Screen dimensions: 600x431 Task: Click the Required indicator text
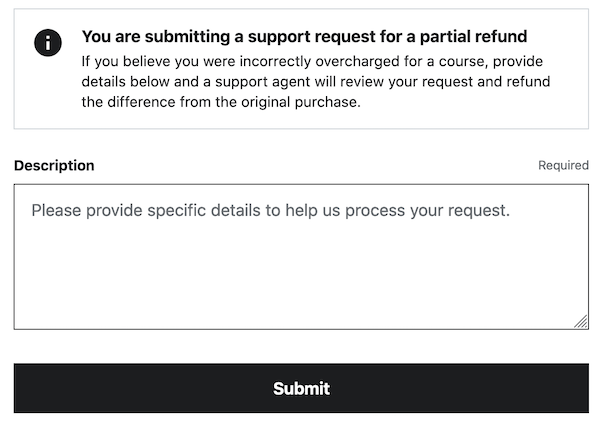point(563,166)
